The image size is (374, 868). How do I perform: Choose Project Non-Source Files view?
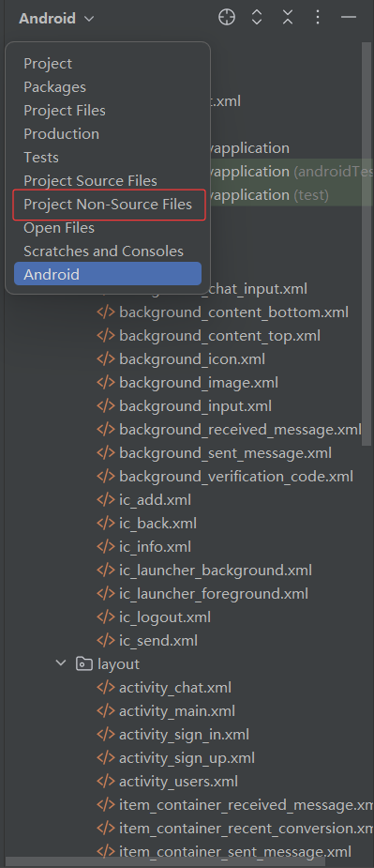(108, 205)
